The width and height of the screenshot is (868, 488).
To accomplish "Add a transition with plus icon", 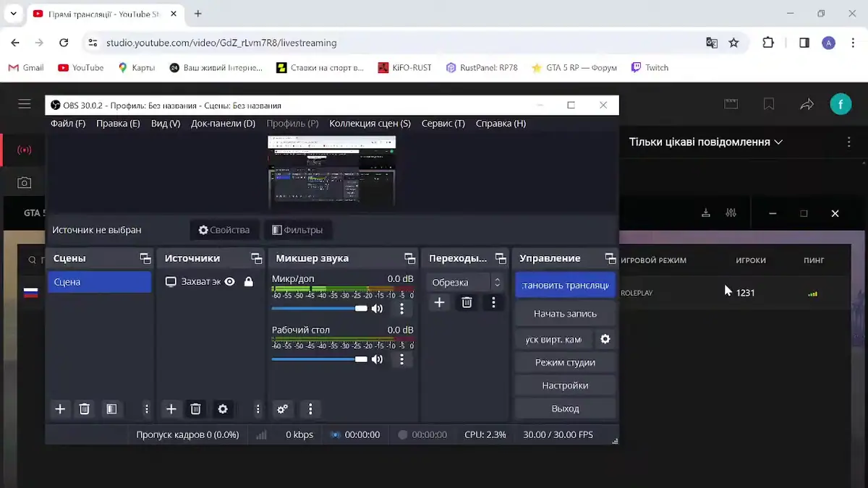I will 439,303.
